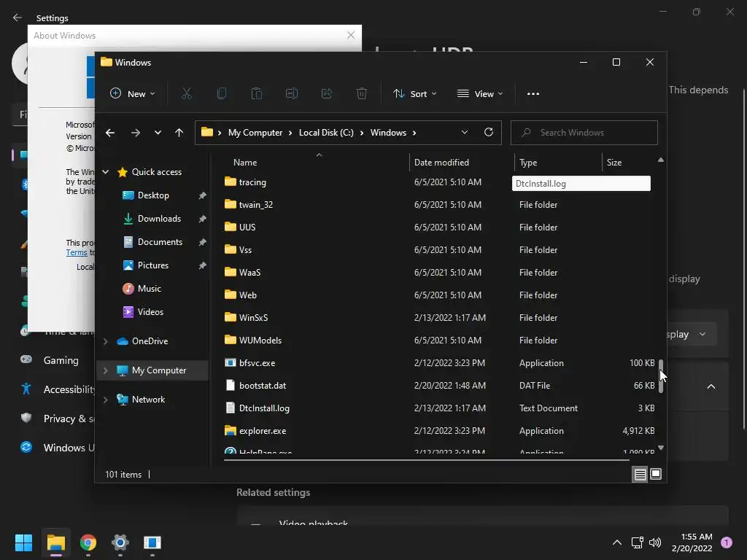Open Pictures in Quick access
The image size is (747, 560).
click(152, 265)
